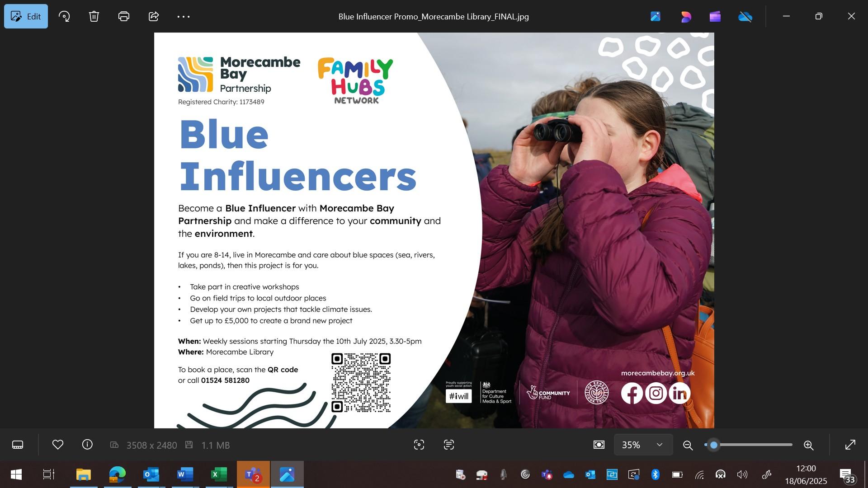Open File Explorer from the taskbar
Screen dimensions: 868x488
coord(84,474)
